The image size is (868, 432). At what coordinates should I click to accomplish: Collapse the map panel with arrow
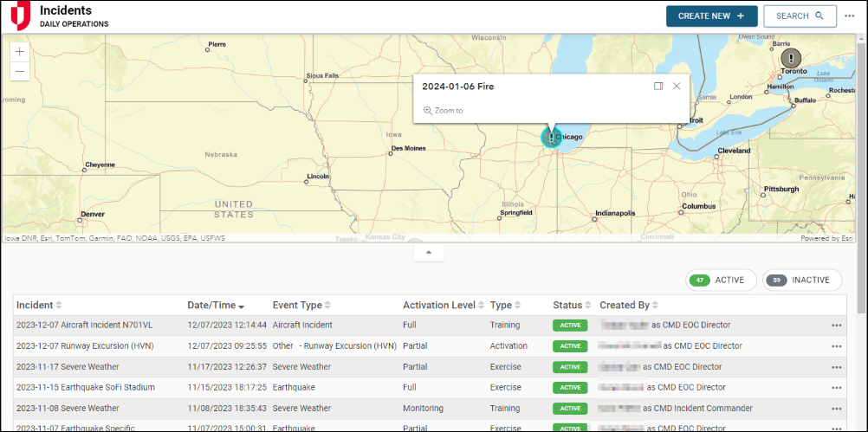click(x=429, y=252)
